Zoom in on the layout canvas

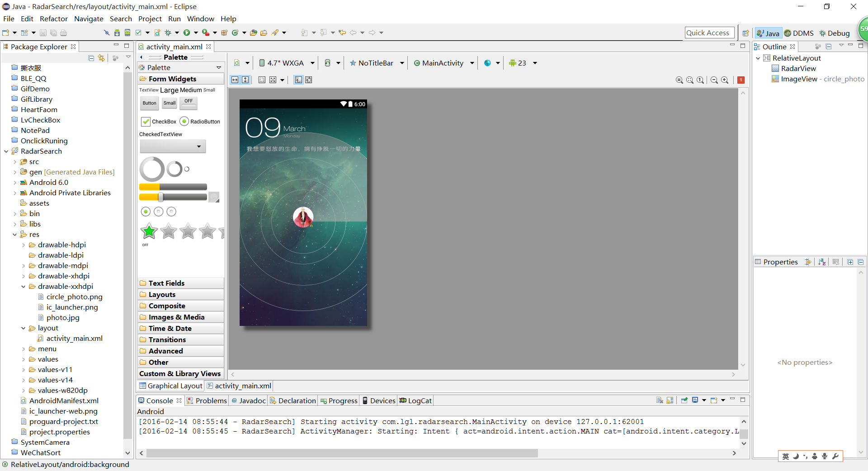tap(725, 80)
